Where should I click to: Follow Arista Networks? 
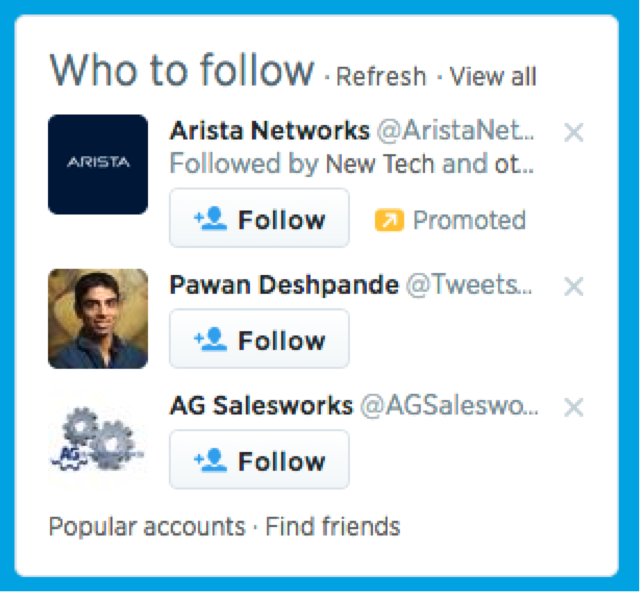click(x=259, y=218)
